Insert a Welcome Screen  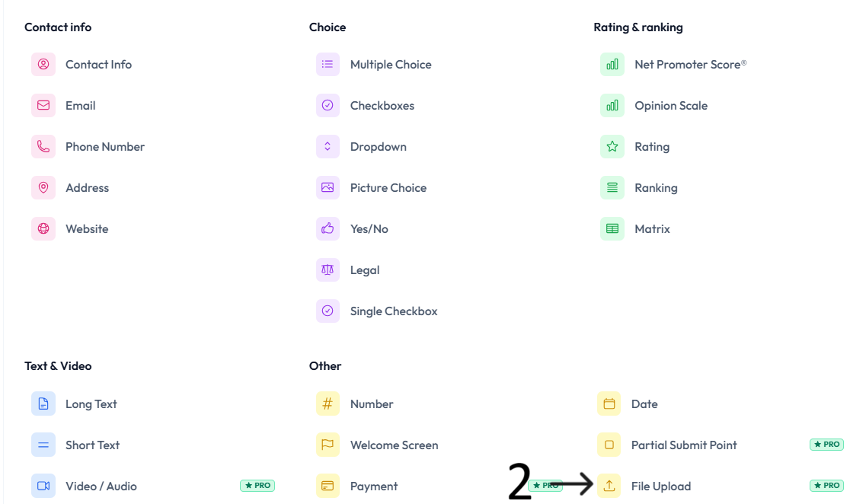(x=395, y=445)
